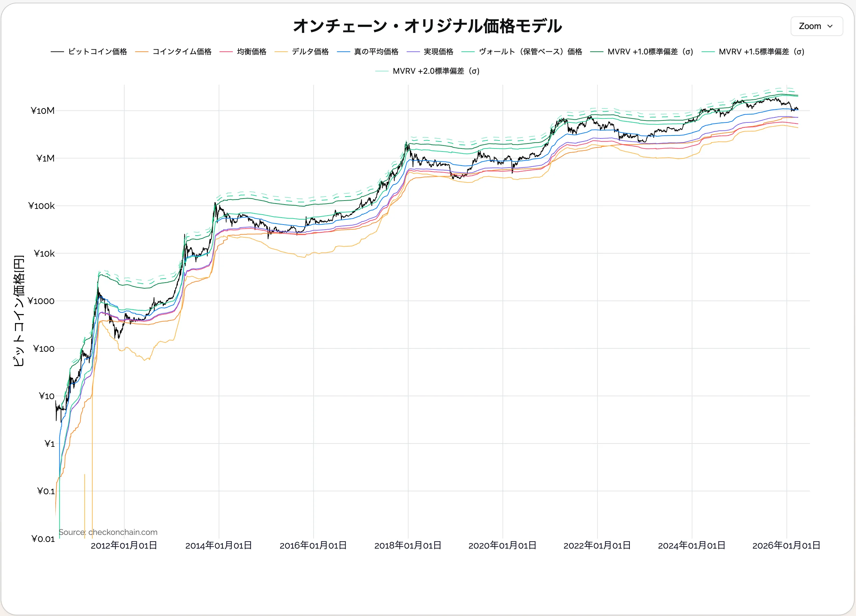The width and height of the screenshot is (856, 616).
Task: Click the ¥100k y-axis tick label
Action: pos(41,206)
